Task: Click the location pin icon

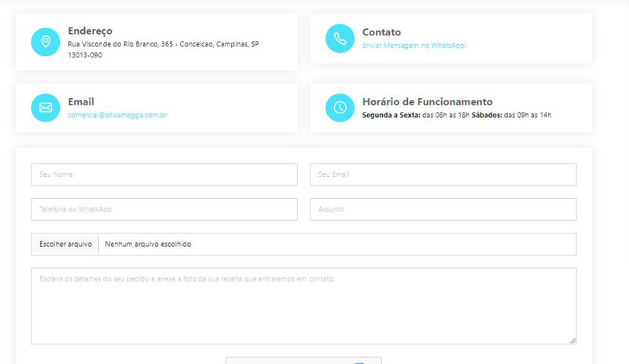Action: [45, 42]
